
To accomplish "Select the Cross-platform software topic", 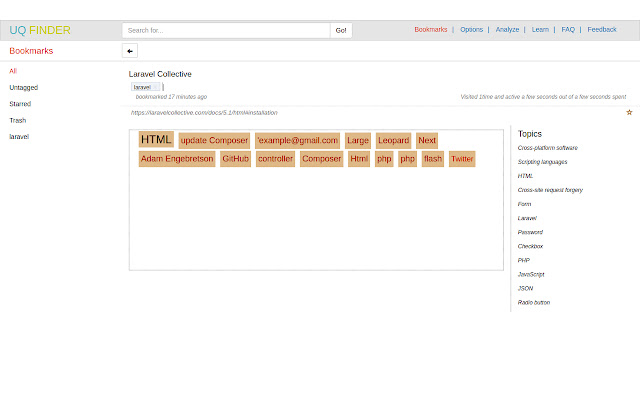I will 548,148.
